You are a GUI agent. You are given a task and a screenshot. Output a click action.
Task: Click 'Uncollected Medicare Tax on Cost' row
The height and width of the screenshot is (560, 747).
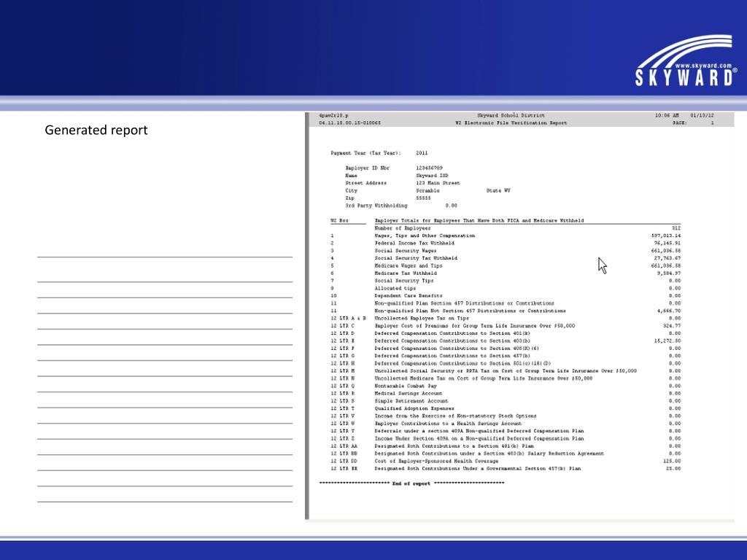(506, 378)
